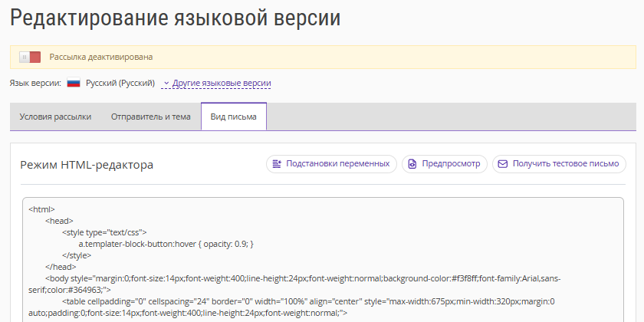Select the Вид письма tab
644x322 pixels.
pyautogui.click(x=234, y=117)
